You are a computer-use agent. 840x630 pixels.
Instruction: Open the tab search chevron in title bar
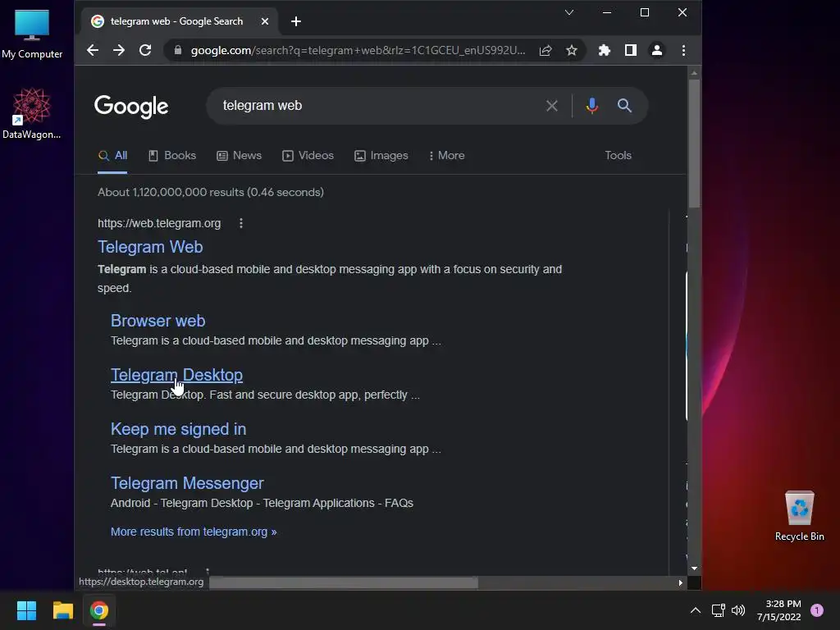569,12
